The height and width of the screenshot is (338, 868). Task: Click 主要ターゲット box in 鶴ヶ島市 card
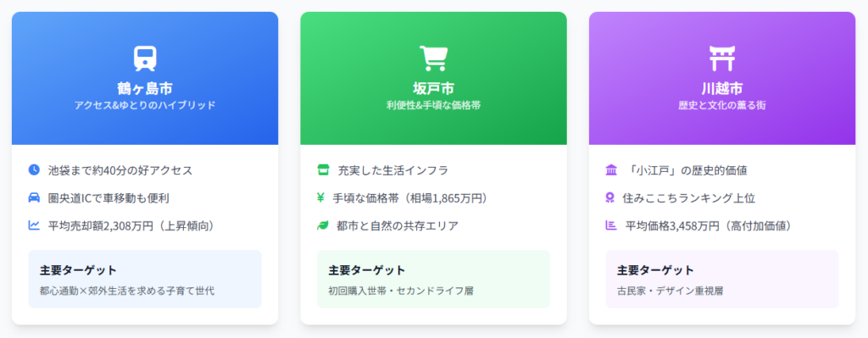(145, 279)
